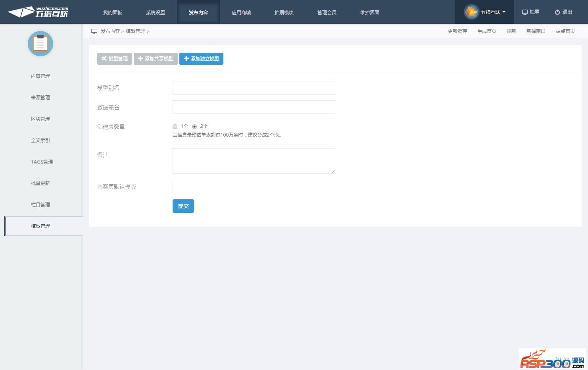Screen dimensions: 588x370
Task: Switch to the 发布内容 top menu
Action: pyautogui.click(x=198, y=12)
